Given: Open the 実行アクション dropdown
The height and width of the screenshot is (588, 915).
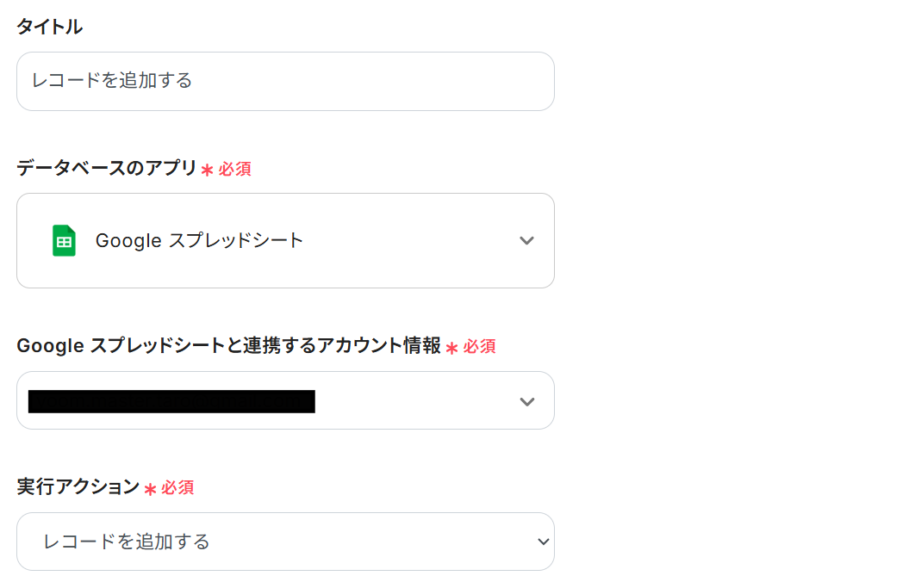Looking at the screenshot, I should 284,542.
